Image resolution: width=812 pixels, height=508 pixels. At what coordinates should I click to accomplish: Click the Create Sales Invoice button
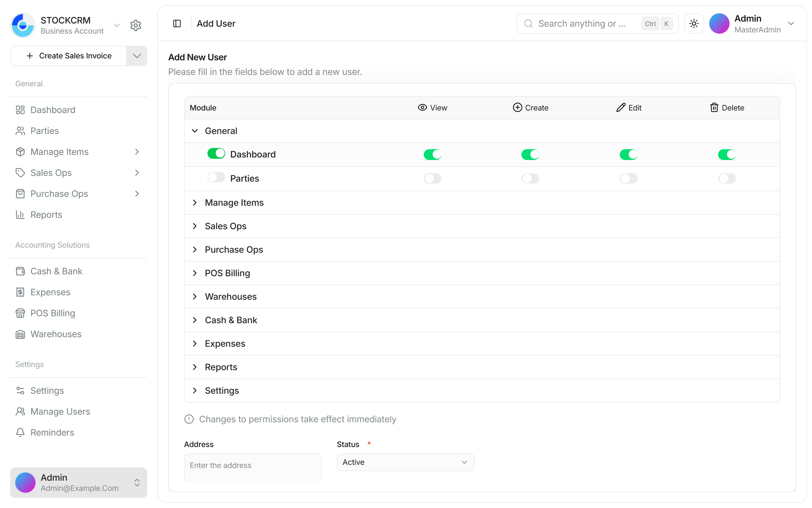pos(69,56)
